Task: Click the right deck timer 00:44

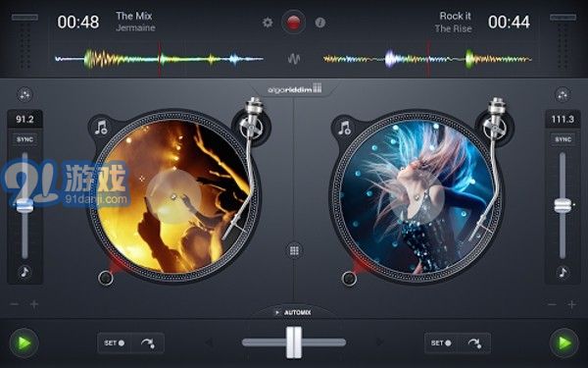Action: click(509, 22)
